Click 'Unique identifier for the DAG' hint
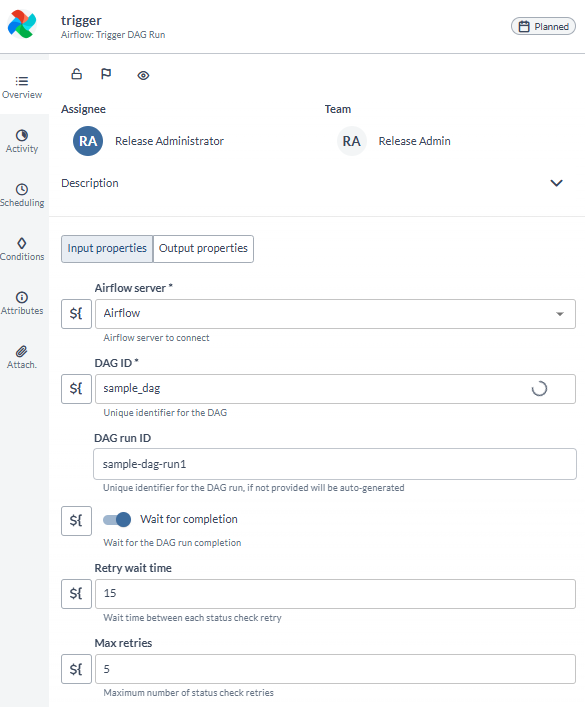Image resolution: width=585 pixels, height=707 pixels. pos(165,413)
